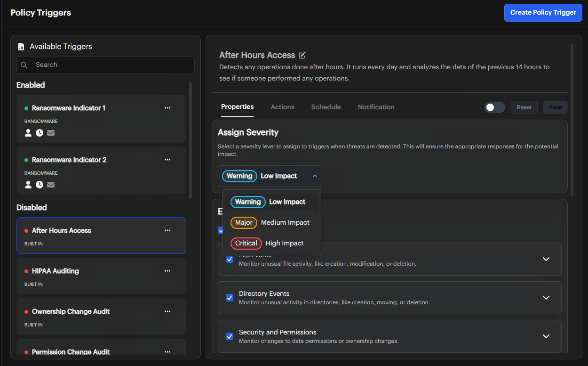Open the three-dot menu for Ransomware Indicator 2
Screen dimensions: 588x366
coord(167,160)
